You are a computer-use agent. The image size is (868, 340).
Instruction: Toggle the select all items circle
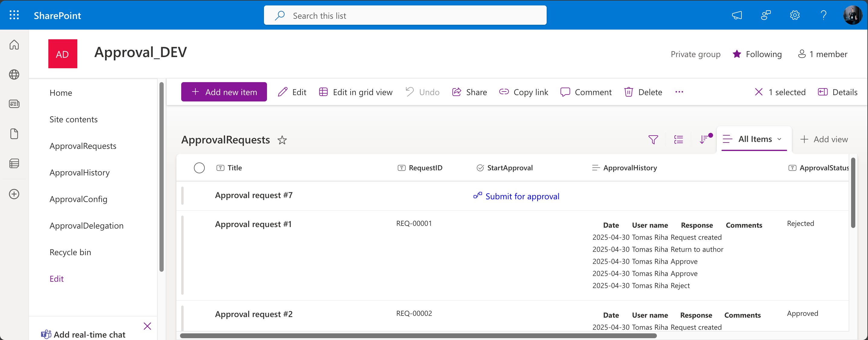click(199, 168)
